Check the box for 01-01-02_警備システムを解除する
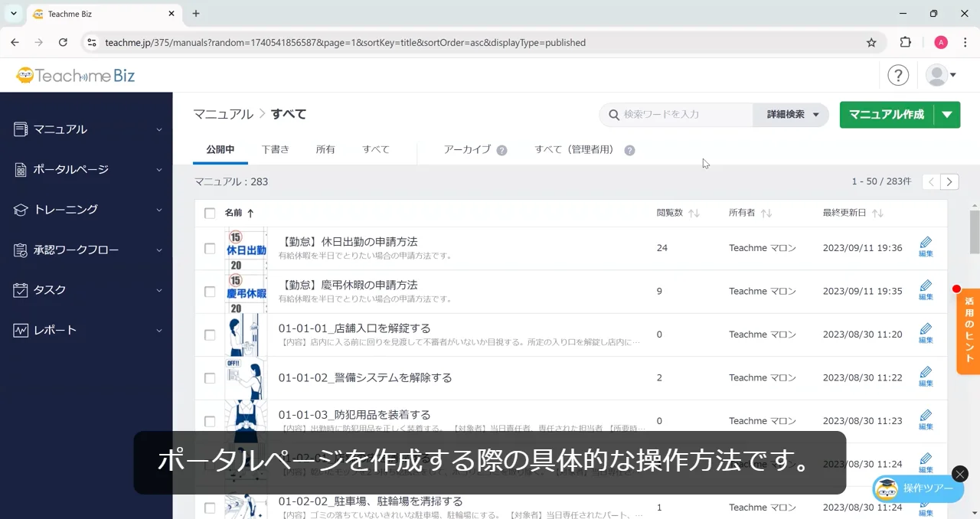980x519 pixels. (x=210, y=378)
